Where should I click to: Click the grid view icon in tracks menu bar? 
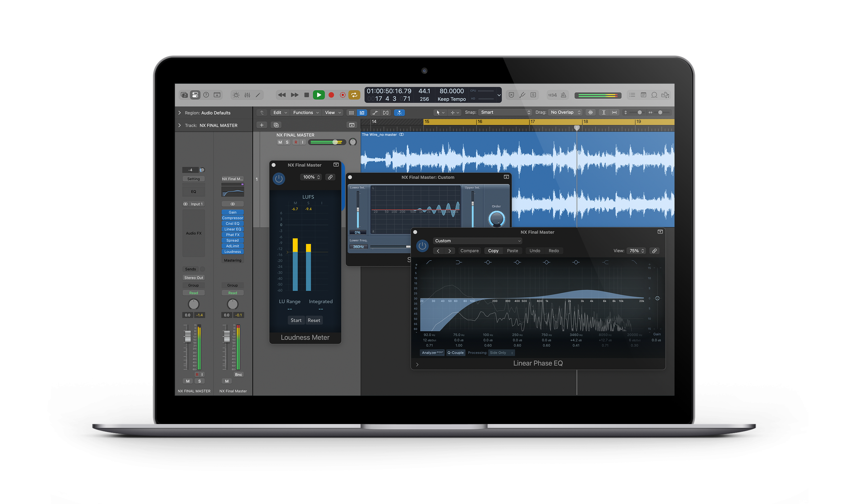coord(351,112)
